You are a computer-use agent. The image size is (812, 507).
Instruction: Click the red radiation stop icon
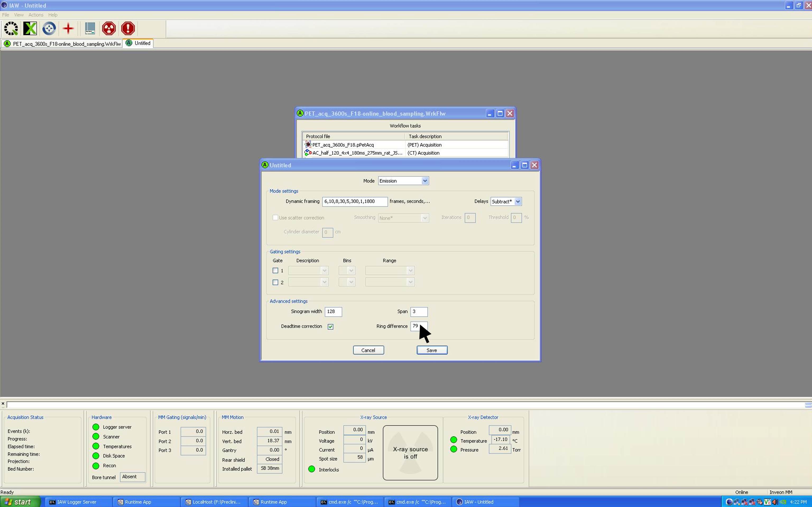click(x=109, y=29)
